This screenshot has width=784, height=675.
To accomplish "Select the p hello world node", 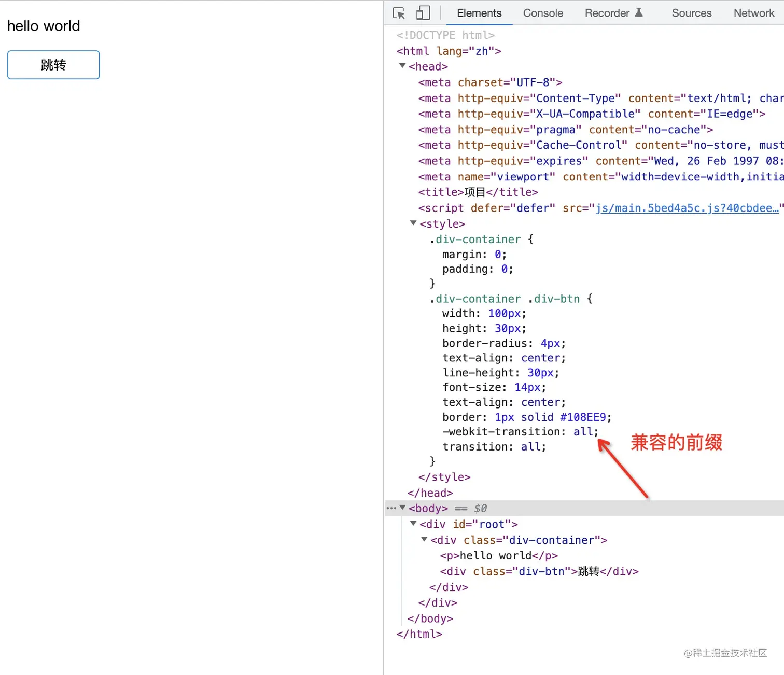I will point(499,555).
